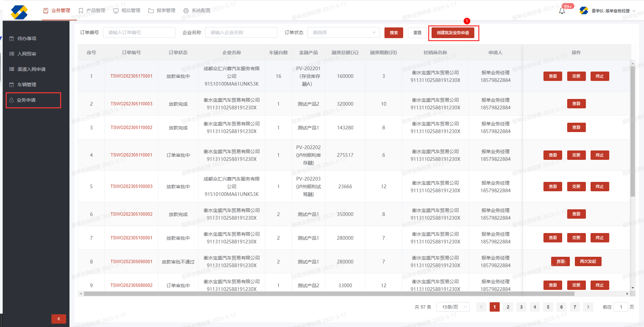This screenshot has height=327, width=644.
Task: Click the notification bell icon
Action: click(x=562, y=11)
